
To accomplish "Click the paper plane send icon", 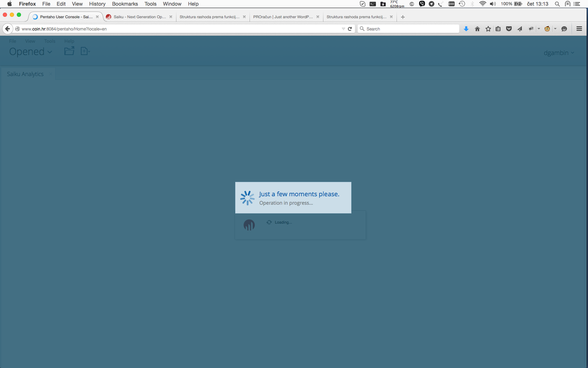I will pos(520,29).
